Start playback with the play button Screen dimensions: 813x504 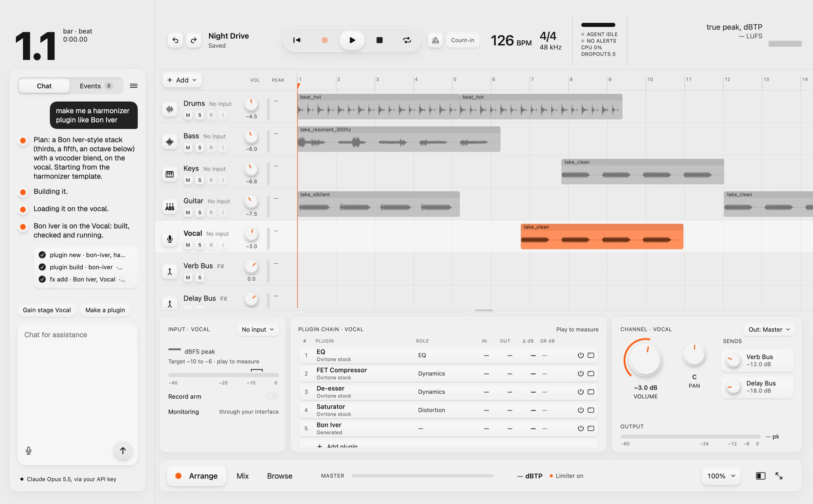[x=352, y=40]
